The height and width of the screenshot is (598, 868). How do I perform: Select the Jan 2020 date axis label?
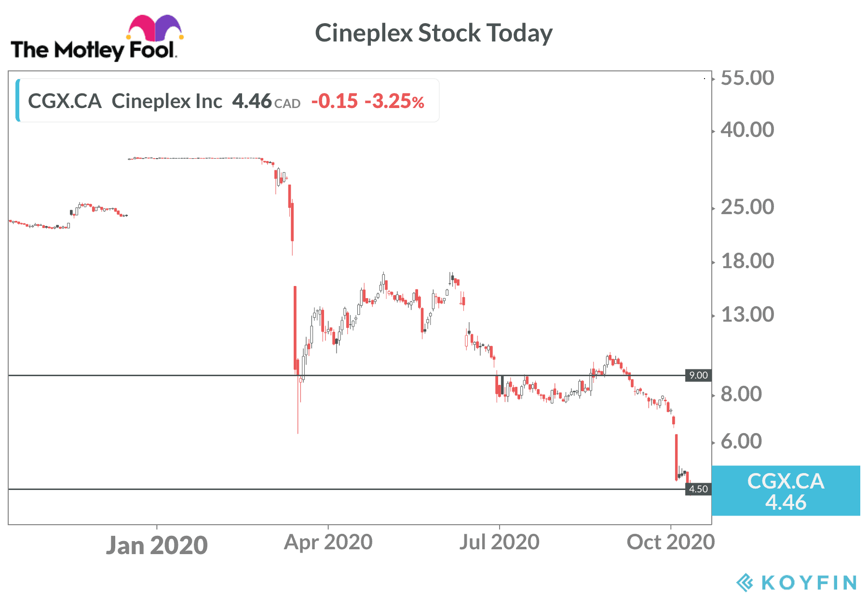(x=157, y=545)
